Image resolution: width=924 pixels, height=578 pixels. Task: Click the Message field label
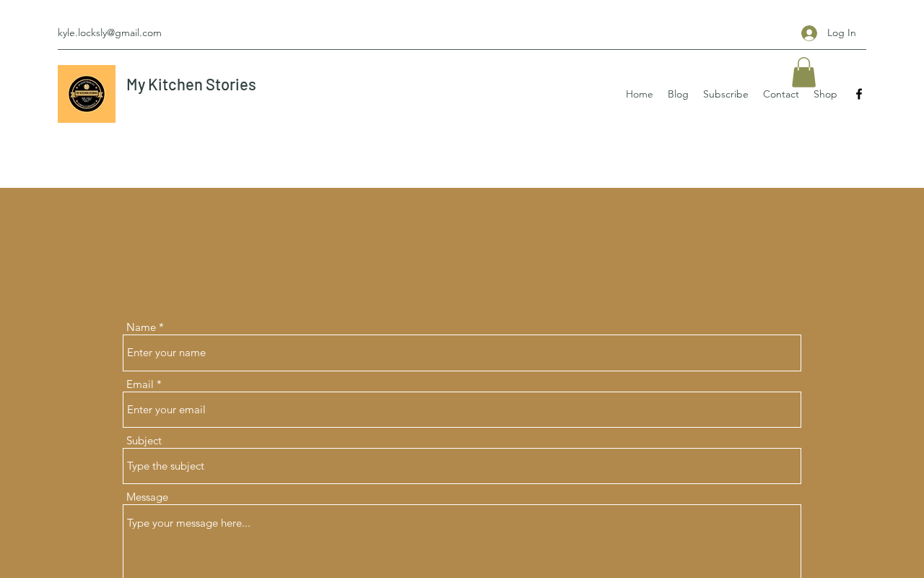point(147,497)
